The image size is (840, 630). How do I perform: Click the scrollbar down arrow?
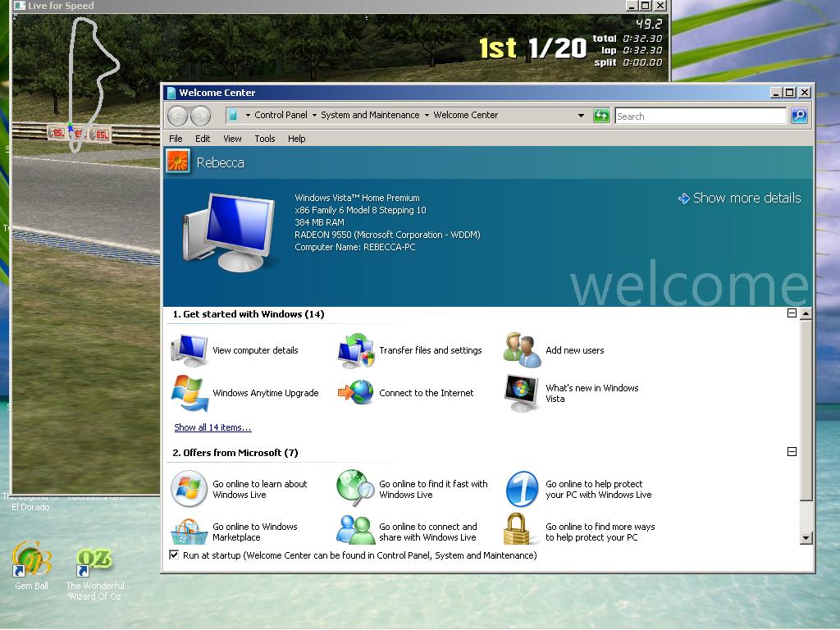(x=806, y=538)
